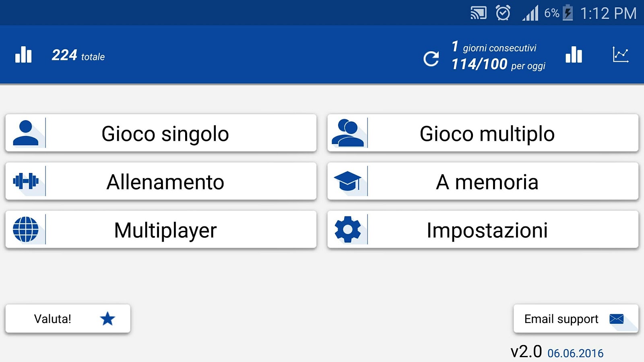Tap the Valuta! rate button
644x362 pixels.
68,319
